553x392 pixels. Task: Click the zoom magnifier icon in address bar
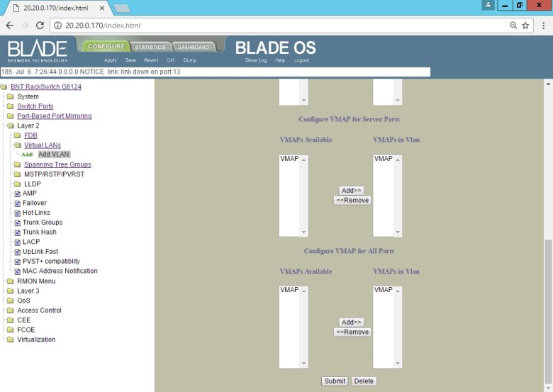coord(513,26)
